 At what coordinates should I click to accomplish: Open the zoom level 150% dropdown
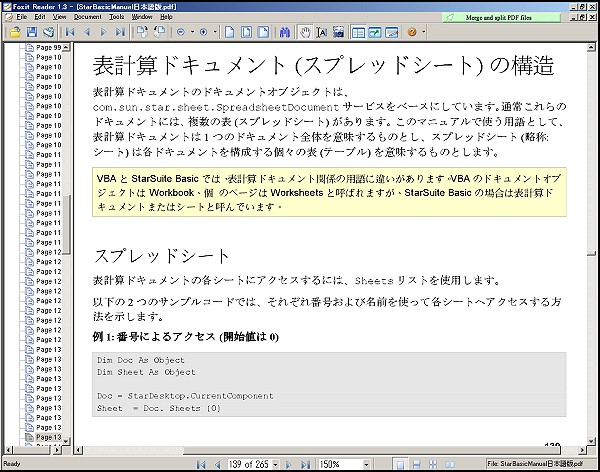(367, 465)
